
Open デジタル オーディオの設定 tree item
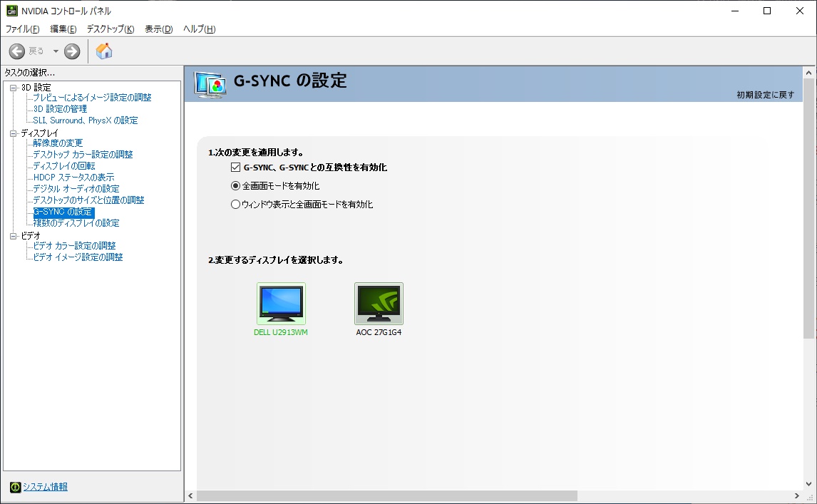click(x=76, y=189)
